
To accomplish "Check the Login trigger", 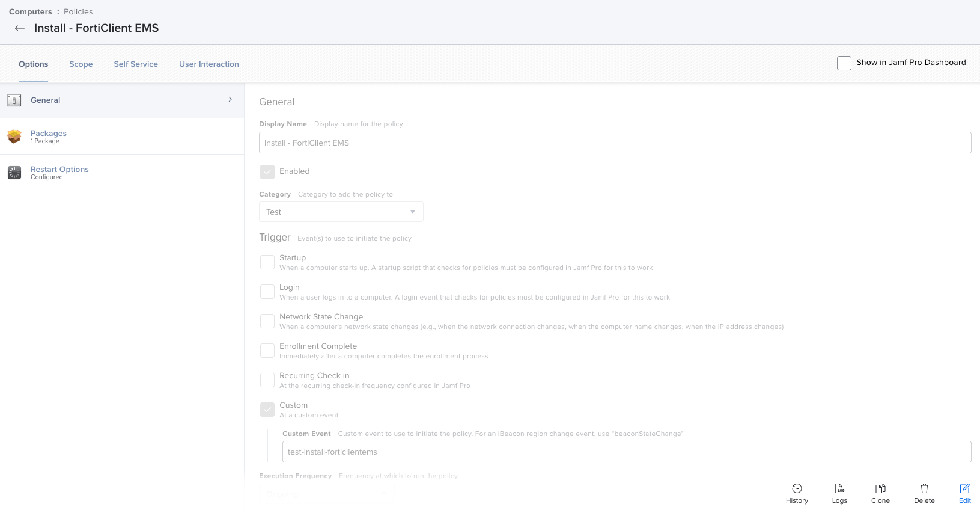I will (x=267, y=292).
